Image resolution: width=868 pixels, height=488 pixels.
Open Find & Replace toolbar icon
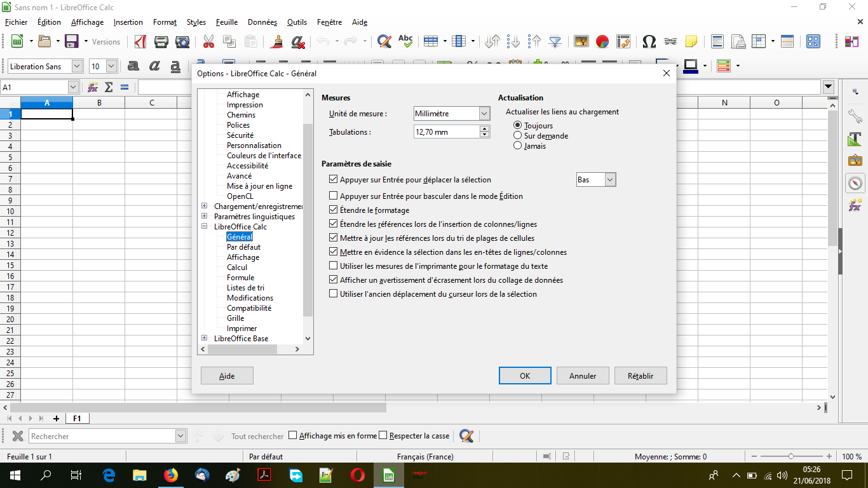384,41
